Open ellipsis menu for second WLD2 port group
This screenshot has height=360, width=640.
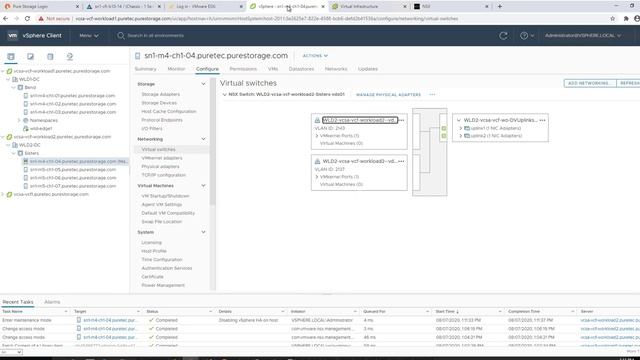(401, 161)
